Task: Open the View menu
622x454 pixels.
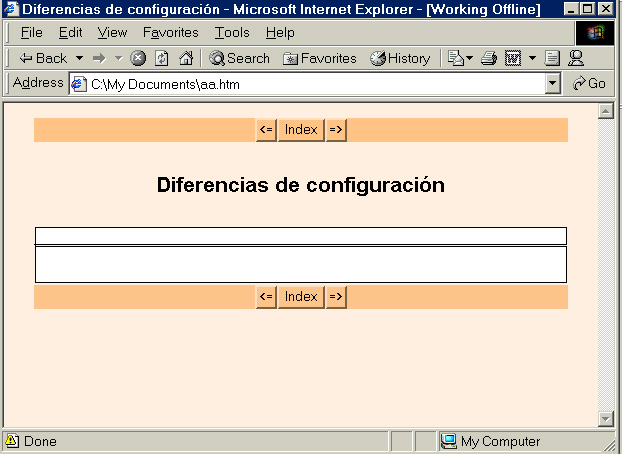Action: point(112,33)
